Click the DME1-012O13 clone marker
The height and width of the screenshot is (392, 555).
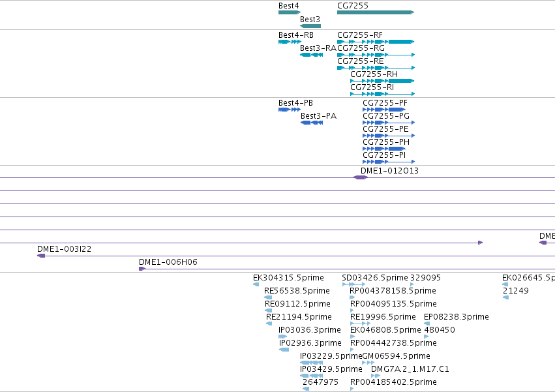(361, 177)
